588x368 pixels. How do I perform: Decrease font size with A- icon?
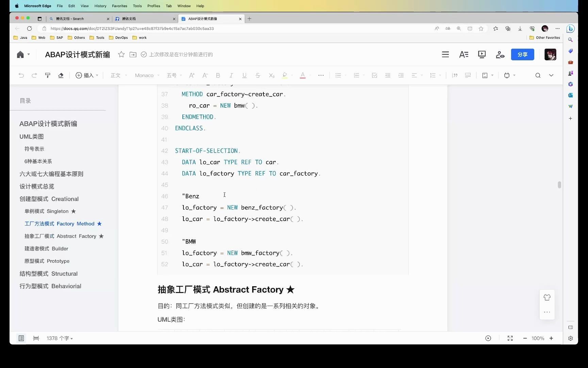point(205,75)
